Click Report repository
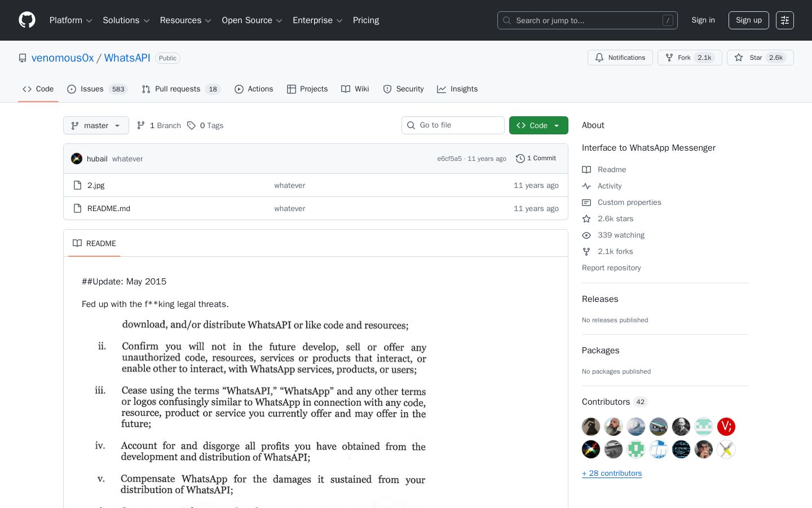 (611, 268)
